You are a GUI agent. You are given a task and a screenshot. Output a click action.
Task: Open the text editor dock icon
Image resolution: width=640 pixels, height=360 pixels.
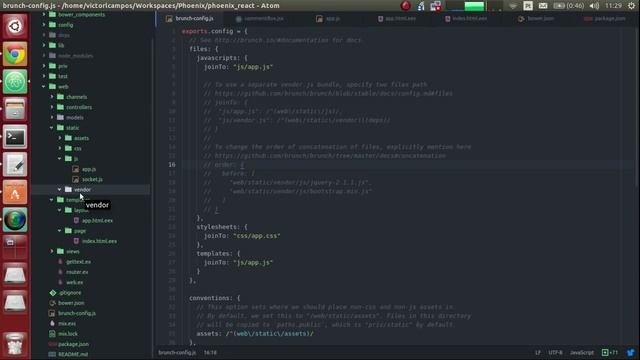click(x=15, y=164)
